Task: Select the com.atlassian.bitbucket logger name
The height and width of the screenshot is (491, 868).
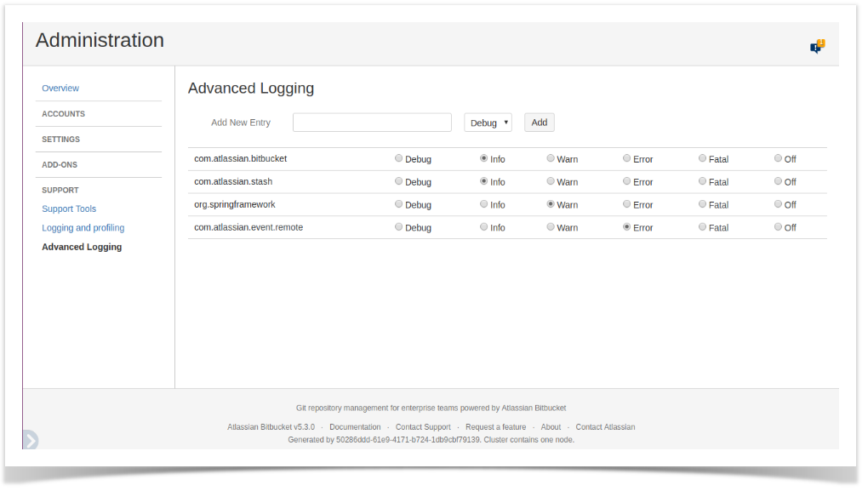Action: (240, 158)
